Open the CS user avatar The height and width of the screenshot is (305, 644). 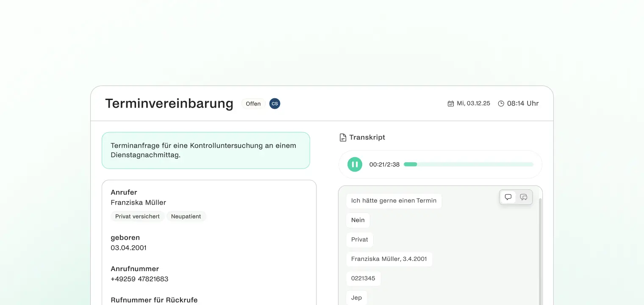pyautogui.click(x=275, y=103)
